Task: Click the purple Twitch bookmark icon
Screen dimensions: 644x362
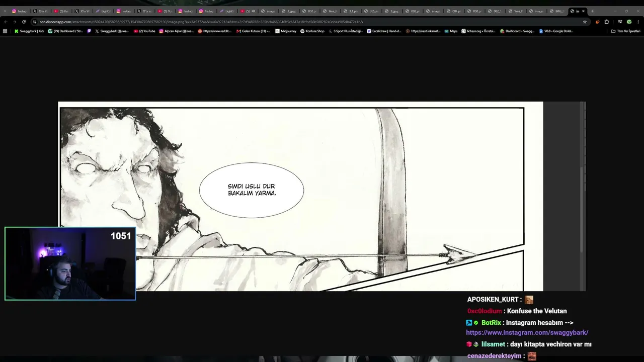Action: pos(89,31)
